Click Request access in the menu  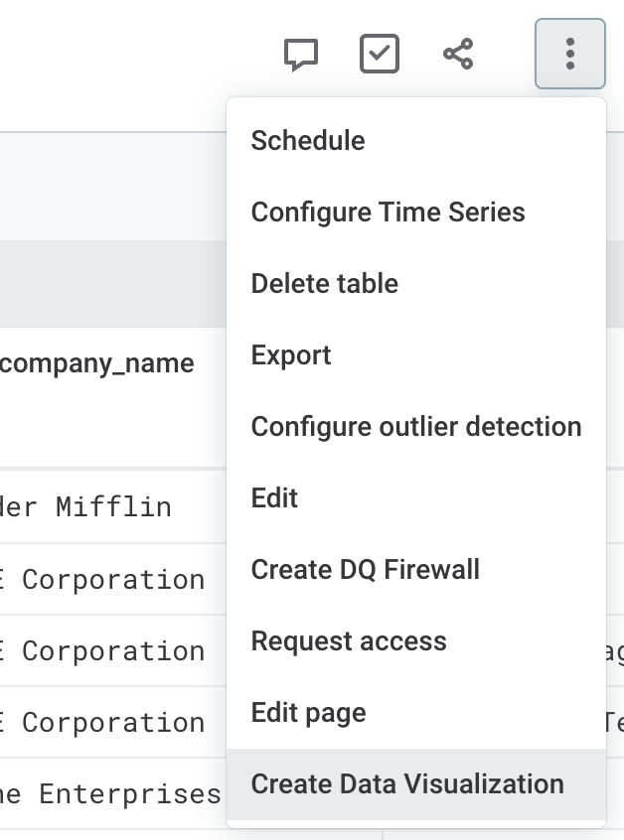349,641
